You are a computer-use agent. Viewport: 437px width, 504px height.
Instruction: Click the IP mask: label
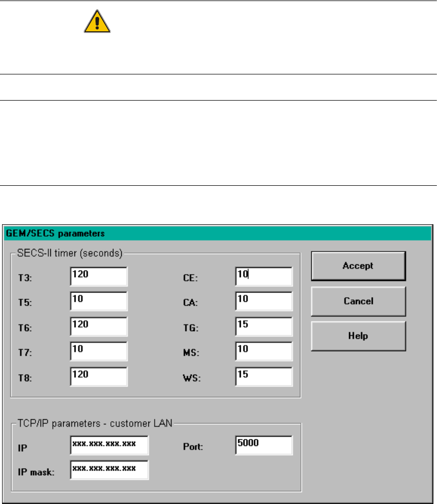pos(36,472)
